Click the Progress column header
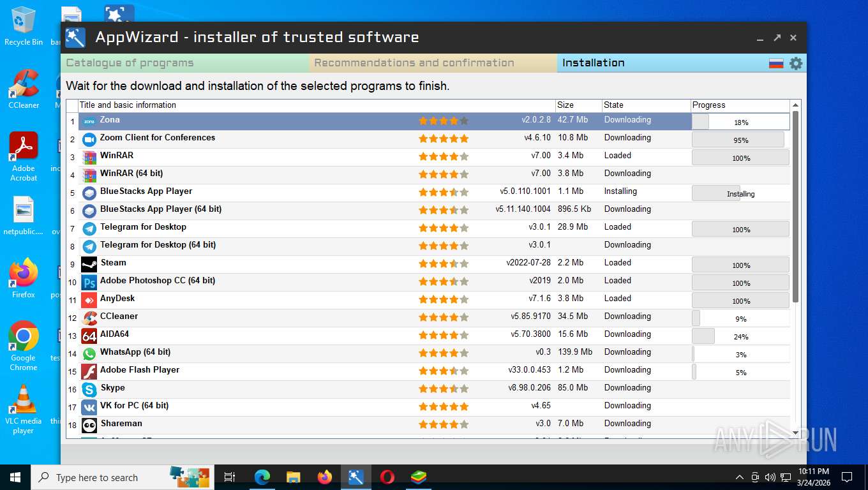Image resolution: width=868 pixels, height=490 pixels. [x=740, y=105]
